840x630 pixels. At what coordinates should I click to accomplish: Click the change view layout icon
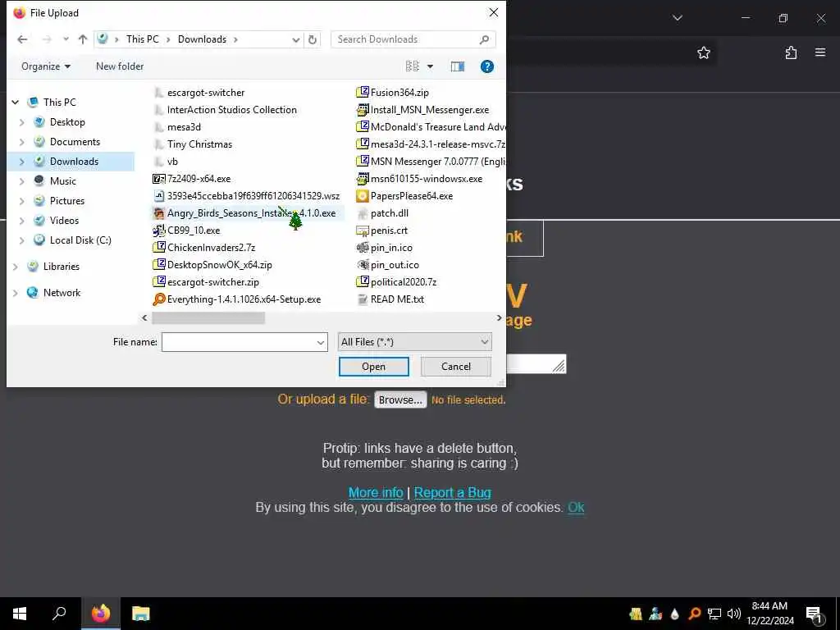coord(413,66)
